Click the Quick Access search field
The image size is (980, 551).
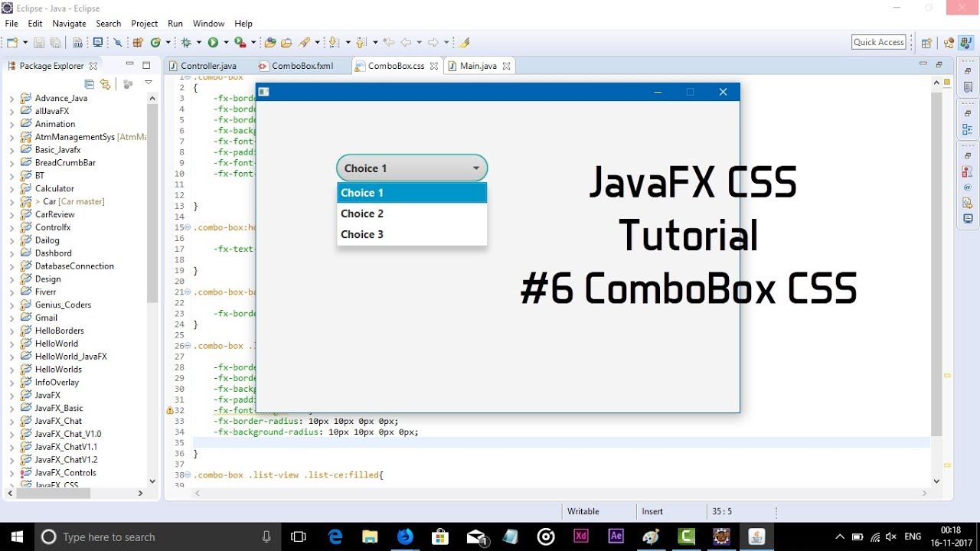879,42
